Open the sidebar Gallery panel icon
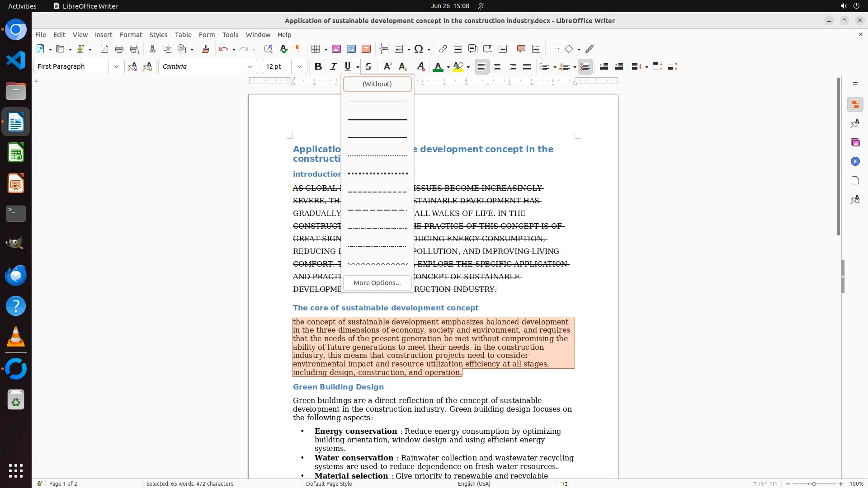The width and height of the screenshot is (868, 488). (x=855, y=143)
